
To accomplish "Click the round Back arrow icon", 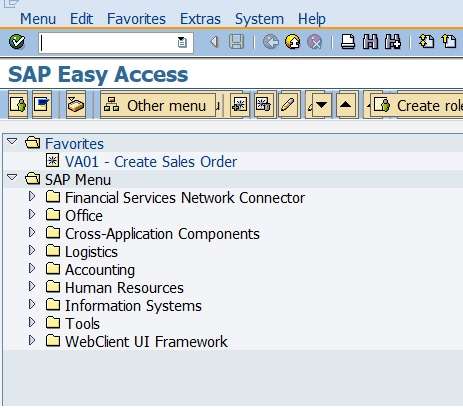I will point(270,42).
